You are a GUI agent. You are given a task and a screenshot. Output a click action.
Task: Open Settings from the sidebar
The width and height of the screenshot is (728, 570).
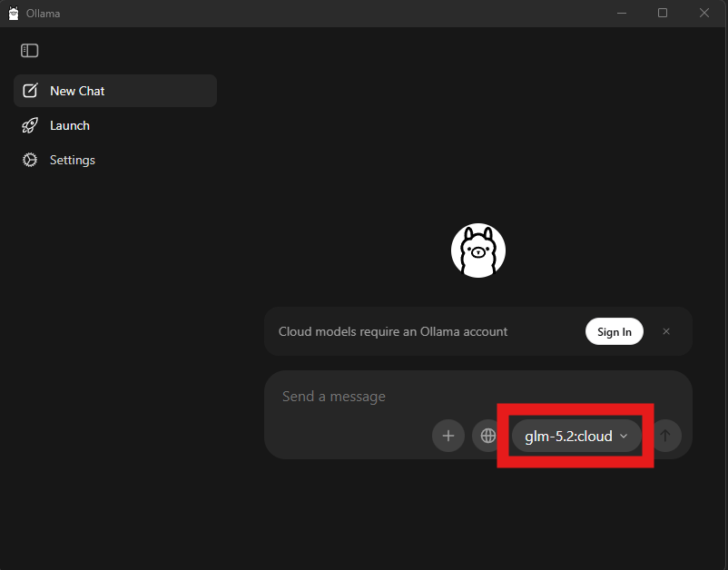115,160
